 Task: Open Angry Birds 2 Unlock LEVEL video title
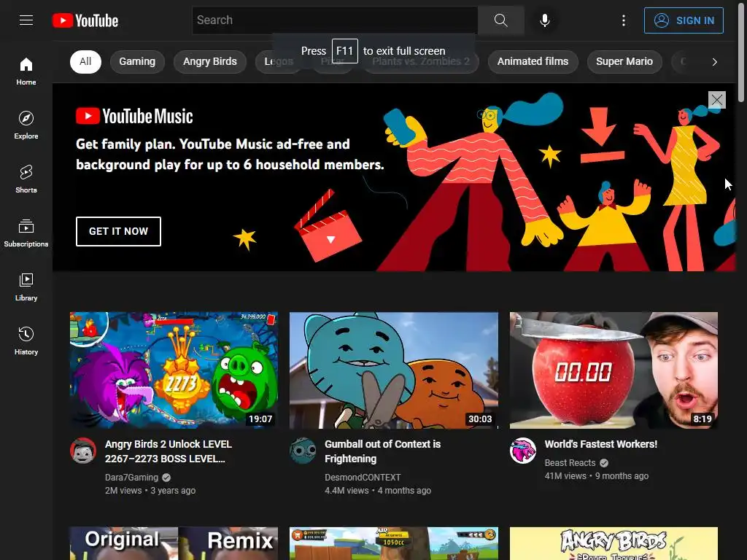(169, 451)
